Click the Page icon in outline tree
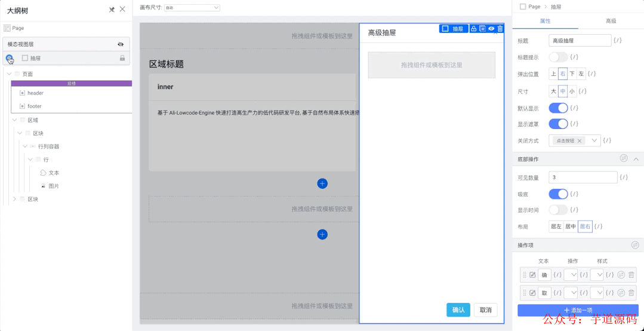Viewport: 644px width, 331px height. [7, 28]
